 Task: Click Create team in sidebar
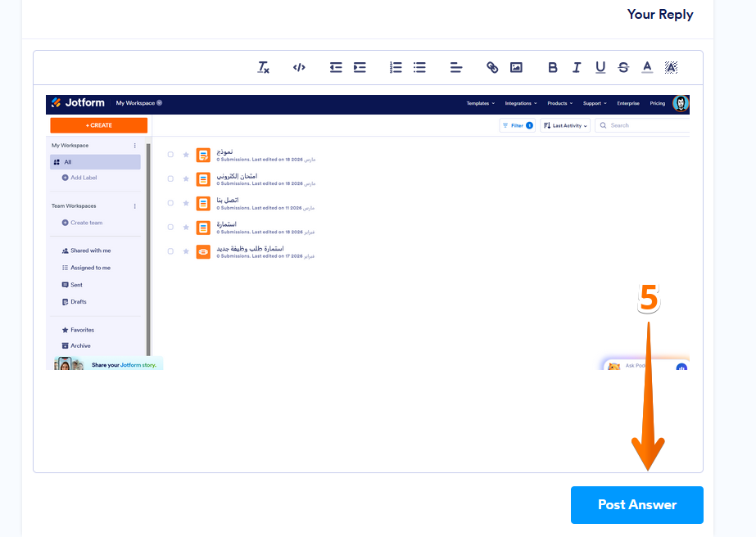[x=83, y=223]
